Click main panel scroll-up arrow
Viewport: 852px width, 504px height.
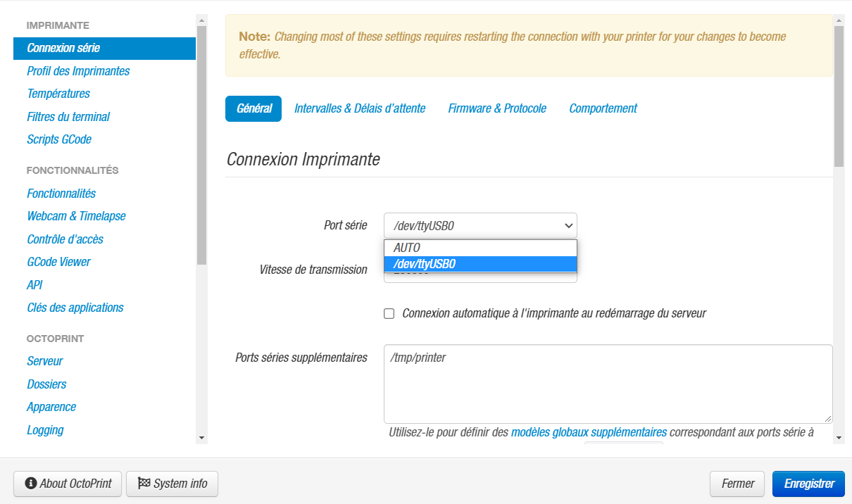pyautogui.click(x=839, y=20)
